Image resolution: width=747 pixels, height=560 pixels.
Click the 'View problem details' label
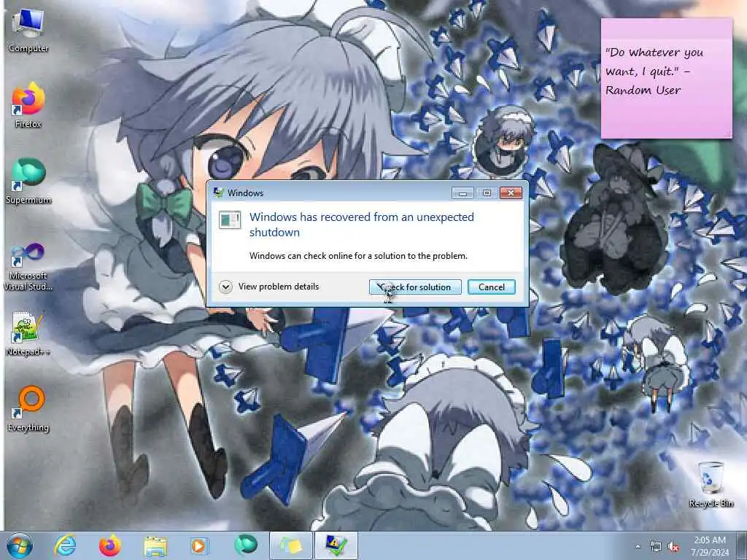pos(279,287)
